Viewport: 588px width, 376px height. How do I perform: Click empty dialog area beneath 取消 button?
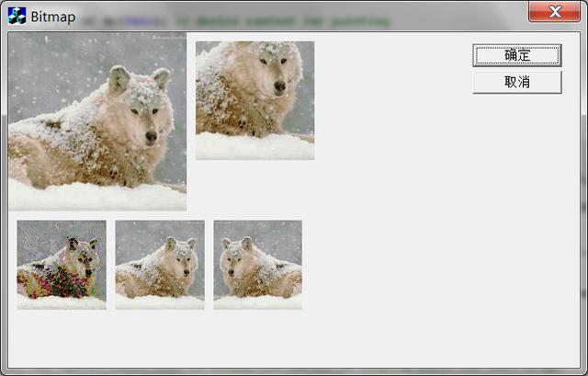click(517, 188)
